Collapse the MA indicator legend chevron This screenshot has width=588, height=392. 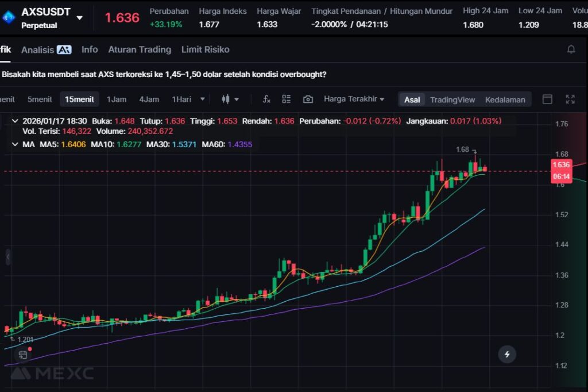[15, 144]
